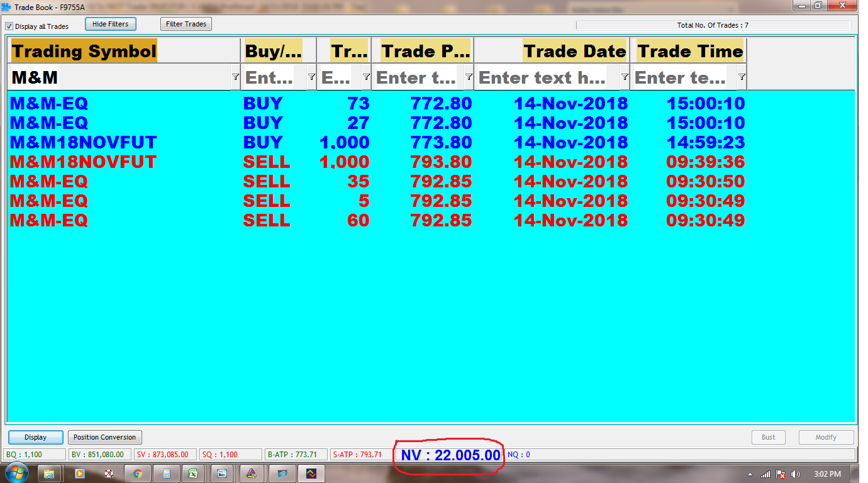Focus the Buy/Sell filter text field
868x483 pixels.
click(274, 77)
